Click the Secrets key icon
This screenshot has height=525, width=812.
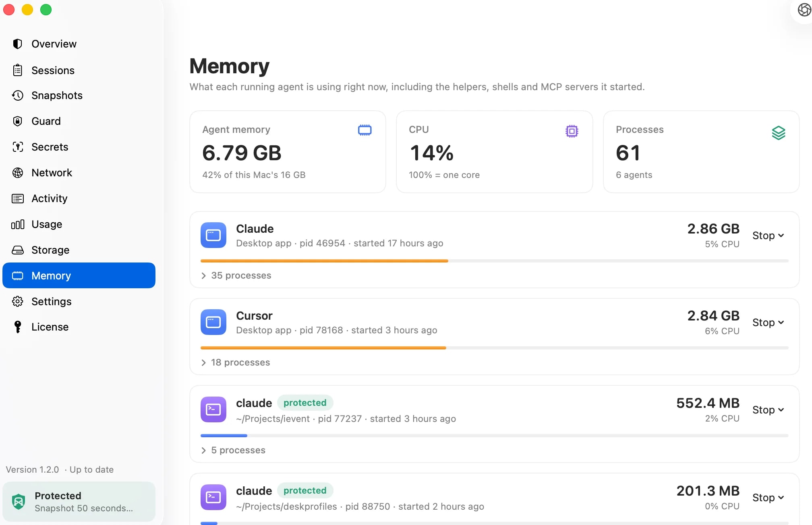click(17, 147)
